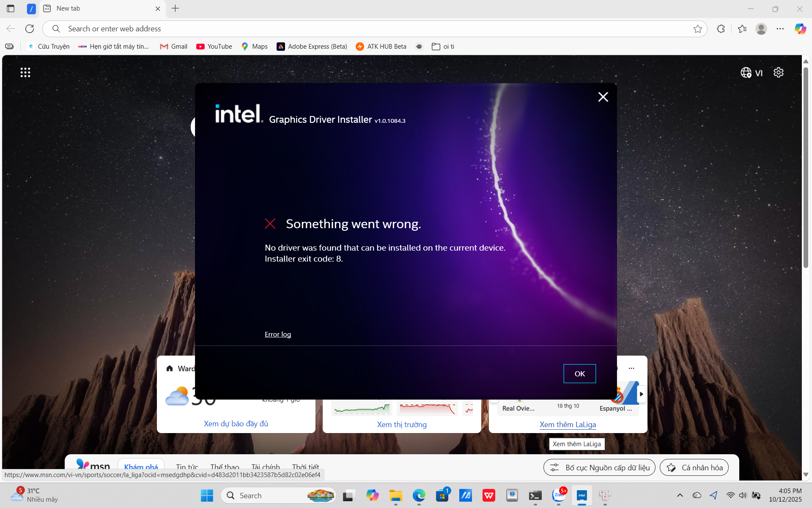Close the Intel Graphics Driver Installer dialog
This screenshot has width=812, height=508.
(x=603, y=97)
